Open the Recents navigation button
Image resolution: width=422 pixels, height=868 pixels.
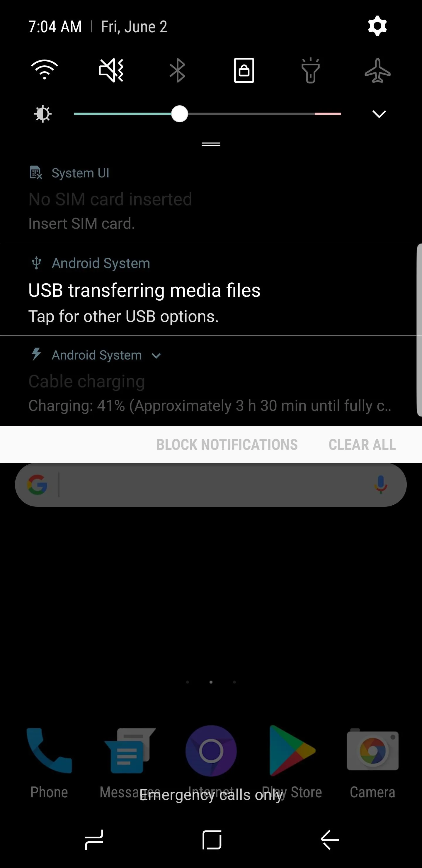(x=94, y=840)
